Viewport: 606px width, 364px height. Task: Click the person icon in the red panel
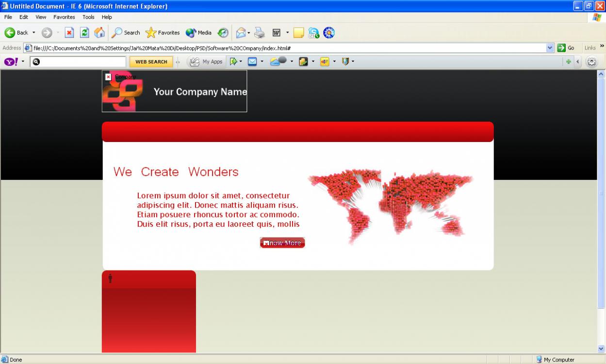(110, 278)
